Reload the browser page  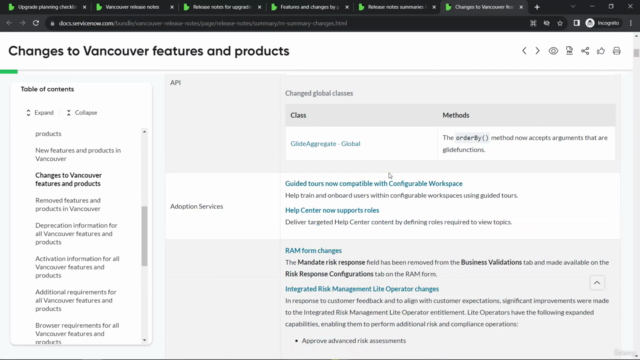coord(36,23)
